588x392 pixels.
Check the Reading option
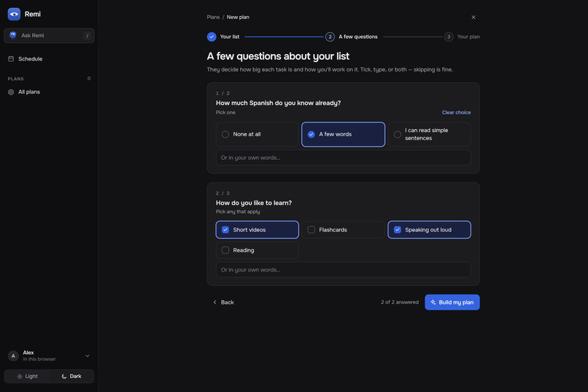(x=258, y=250)
